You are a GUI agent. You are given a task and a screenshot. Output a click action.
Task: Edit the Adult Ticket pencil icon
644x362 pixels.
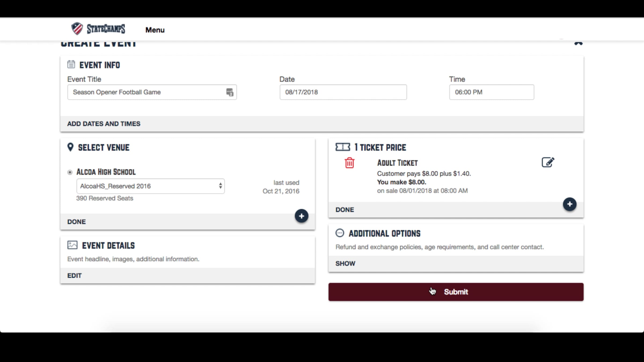(548, 162)
